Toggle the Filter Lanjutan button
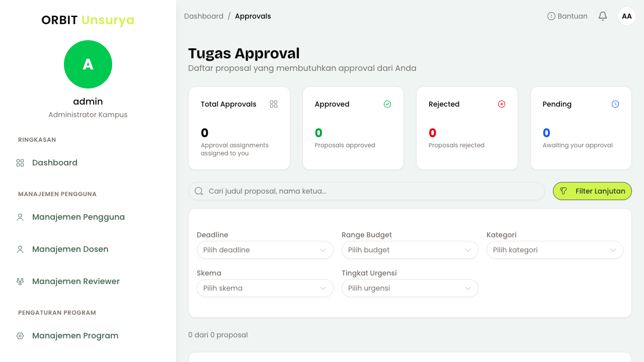The width and height of the screenshot is (644, 362). pyautogui.click(x=592, y=191)
